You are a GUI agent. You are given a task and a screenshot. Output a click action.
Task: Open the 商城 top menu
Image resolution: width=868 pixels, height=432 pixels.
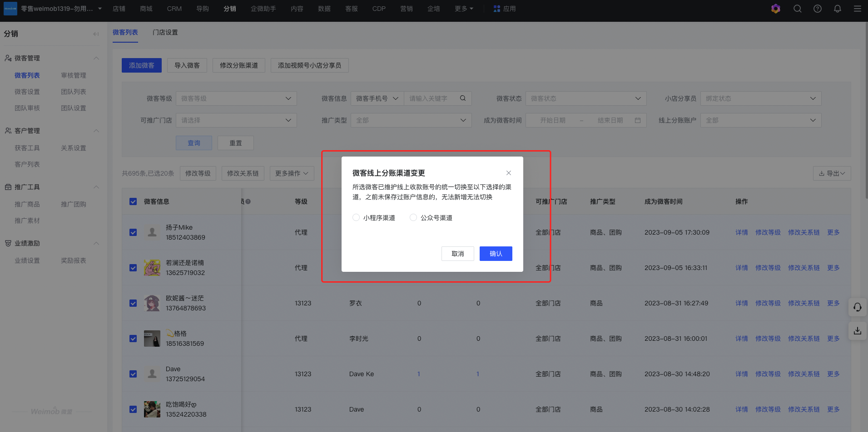coord(146,9)
